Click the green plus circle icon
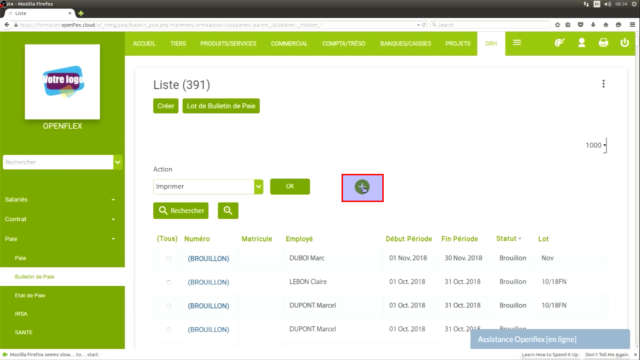 (x=362, y=187)
